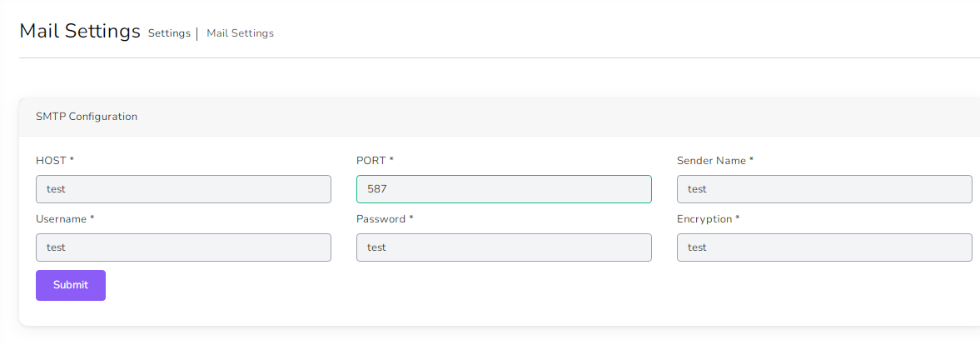Click the Sender Name label text
Image resolution: width=980 pixels, height=345 pixels.
pos(711,160)
